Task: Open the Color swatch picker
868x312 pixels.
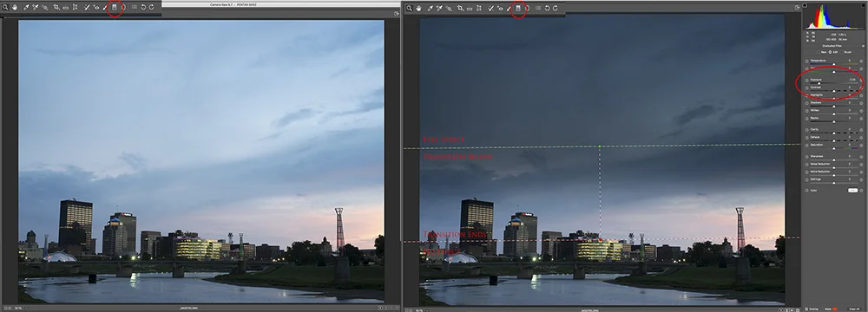Action: (852, 191)
